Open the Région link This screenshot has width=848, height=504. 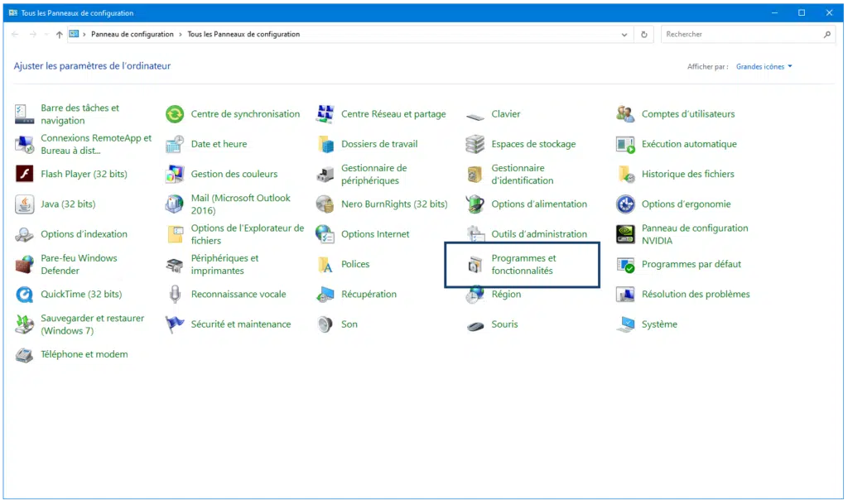506,295
